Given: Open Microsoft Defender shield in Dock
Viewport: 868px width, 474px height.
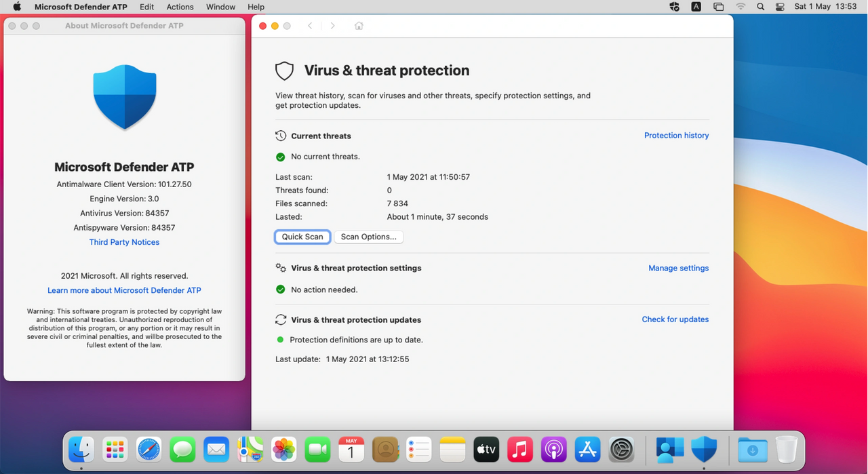Looking at the screenshot, I should click(x=704, y=449).
